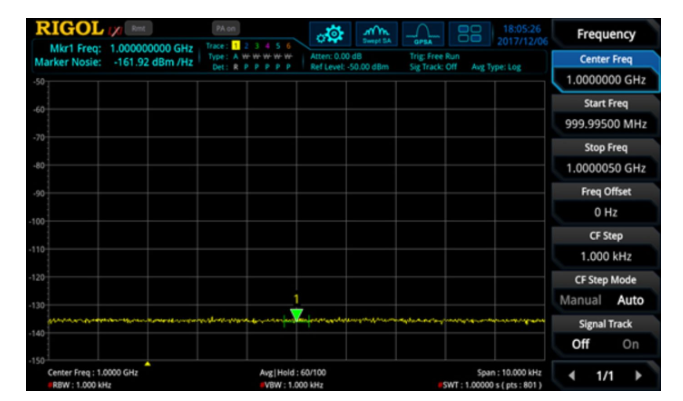Select the Swept SA mode icon
This screenshot has height=401, width=683.
pyautogui.click(x=377, y=34)
